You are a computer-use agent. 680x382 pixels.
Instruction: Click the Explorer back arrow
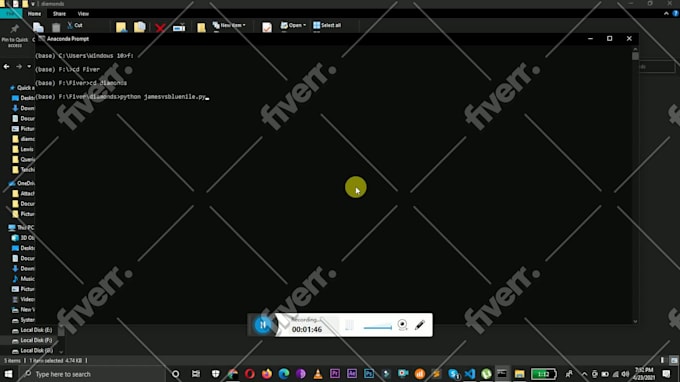(x=7, y=67)
